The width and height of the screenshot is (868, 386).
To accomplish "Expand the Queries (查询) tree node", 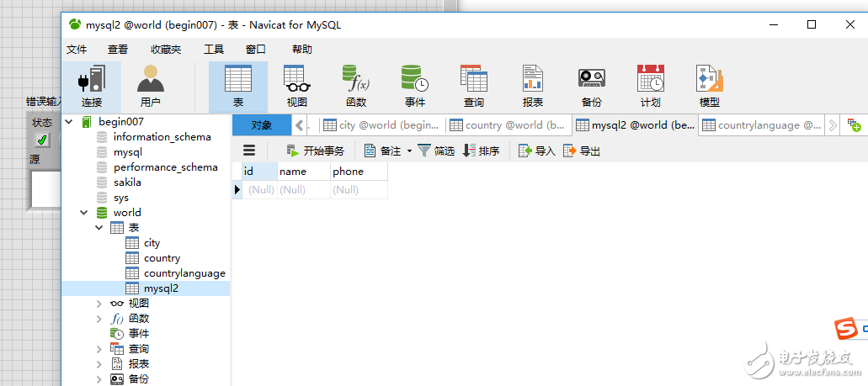I will [x=99, y=349].
